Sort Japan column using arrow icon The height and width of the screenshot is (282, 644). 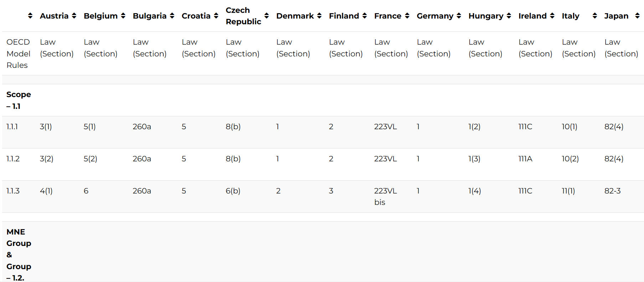pyautogui.click(x=638, y=16)
